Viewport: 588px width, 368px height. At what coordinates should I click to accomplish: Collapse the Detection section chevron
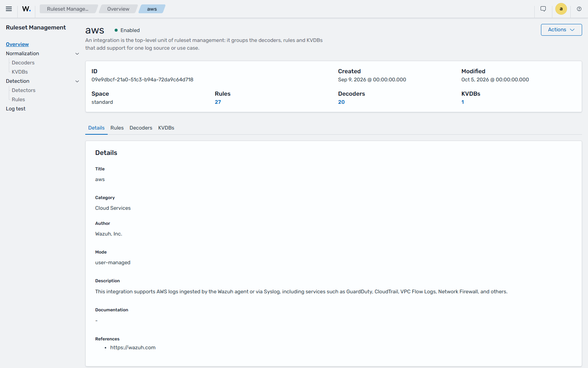coord(77,81)
